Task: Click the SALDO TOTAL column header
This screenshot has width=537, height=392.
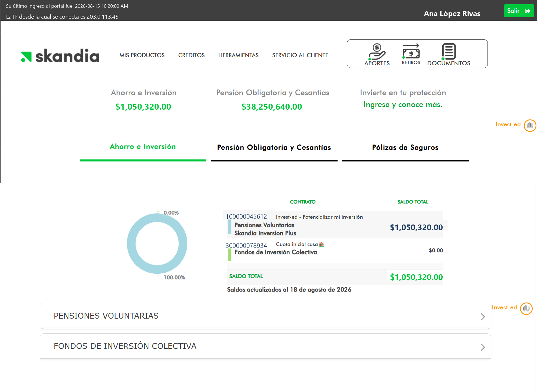Action: 413,202
